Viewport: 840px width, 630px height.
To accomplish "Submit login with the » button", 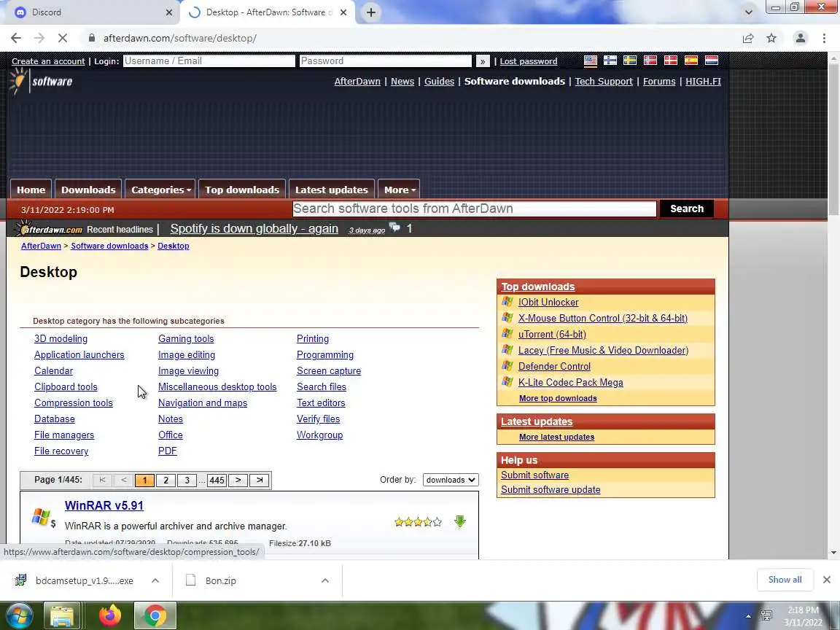I will click(x=483, y=61).
